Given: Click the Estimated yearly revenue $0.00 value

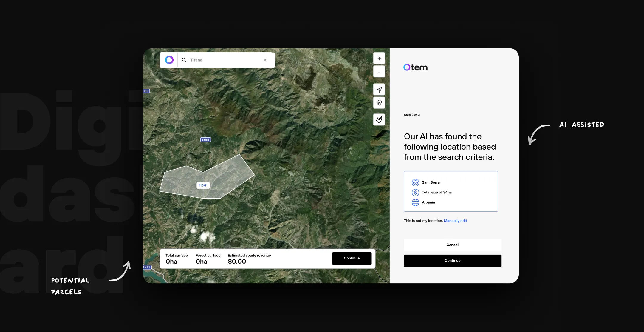Looking at the screenshot, I should click(237, 262).
